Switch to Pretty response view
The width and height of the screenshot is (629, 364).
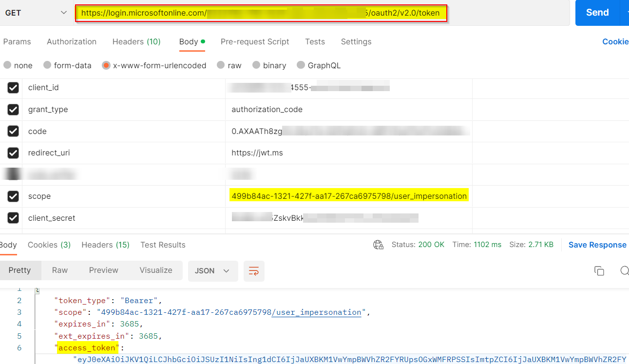point(20,270)
